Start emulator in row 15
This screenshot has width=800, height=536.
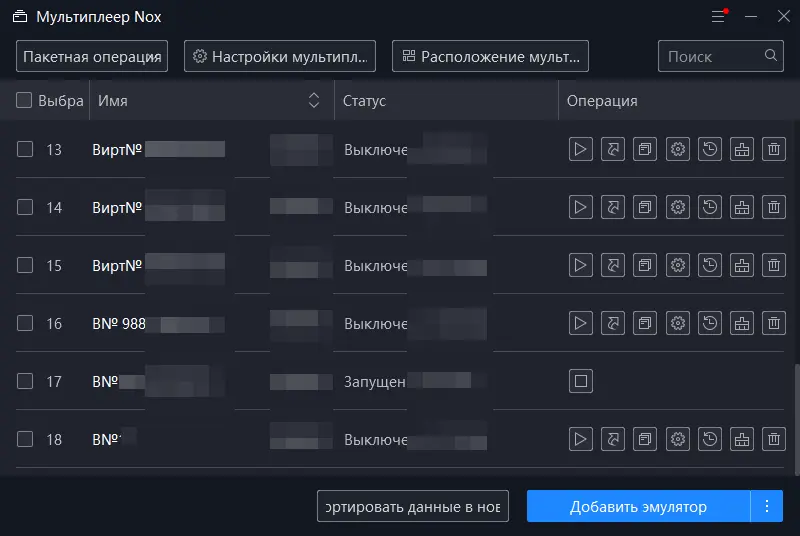point(581,265)
